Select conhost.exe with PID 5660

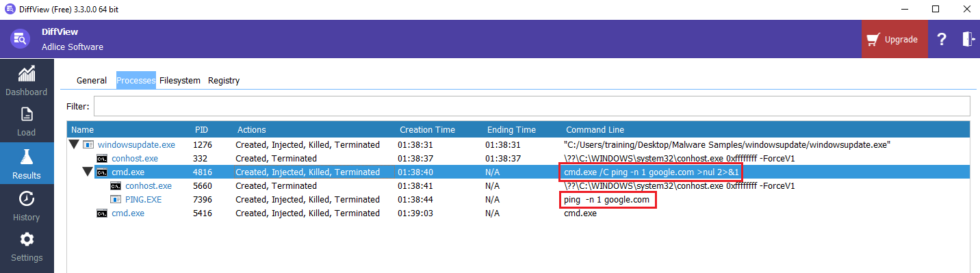518,185
